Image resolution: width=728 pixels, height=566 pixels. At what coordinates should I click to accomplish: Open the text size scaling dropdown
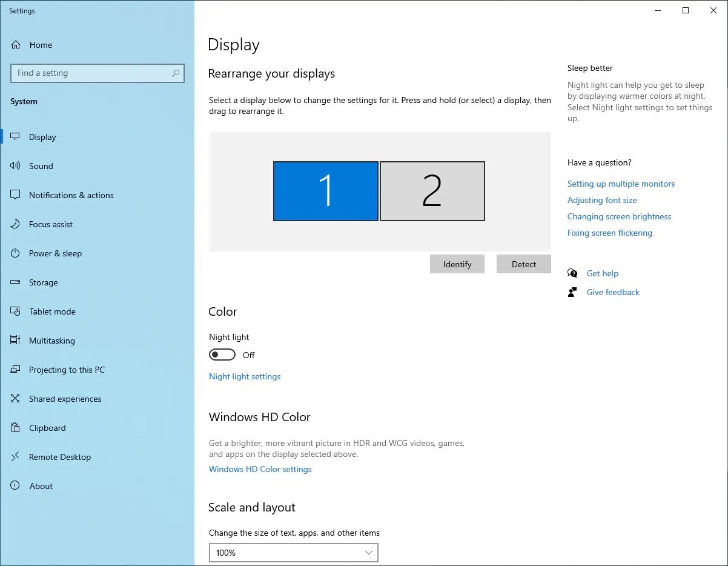tap(293, 553)
